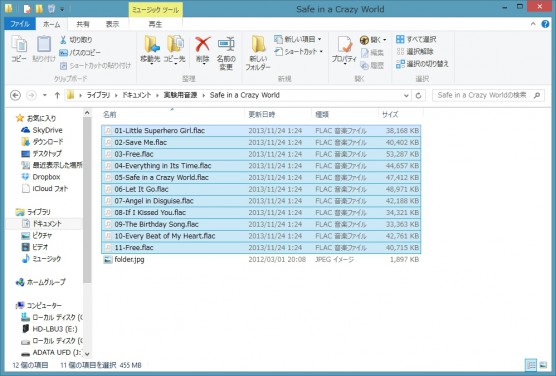556x376 pixels.
Task: Click the Paste (貼り付け) ribbon icon
Action: pos(44,49)
